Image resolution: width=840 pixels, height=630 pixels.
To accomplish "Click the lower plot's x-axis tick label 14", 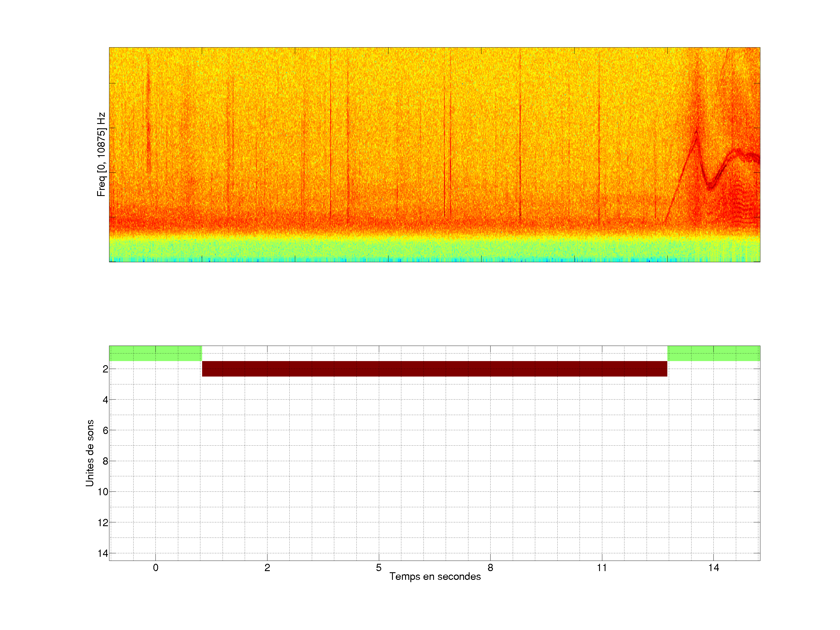I will (713, 568).
